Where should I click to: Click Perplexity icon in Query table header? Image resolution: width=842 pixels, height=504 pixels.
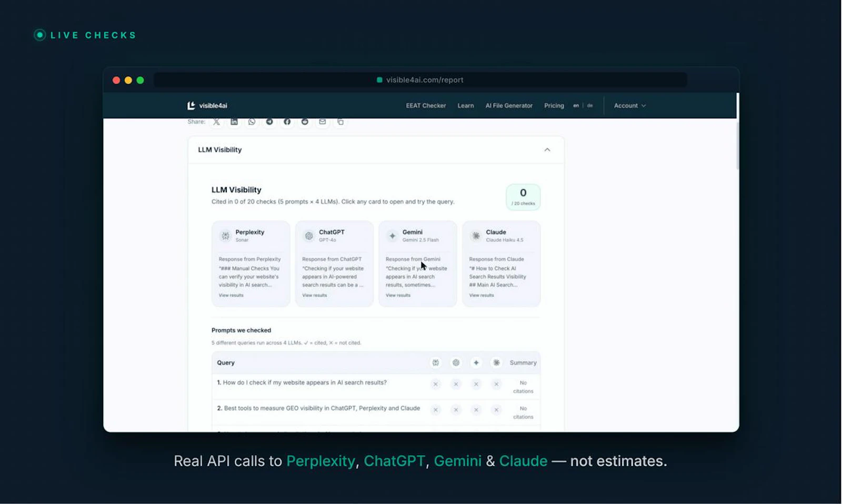(436, 362)
